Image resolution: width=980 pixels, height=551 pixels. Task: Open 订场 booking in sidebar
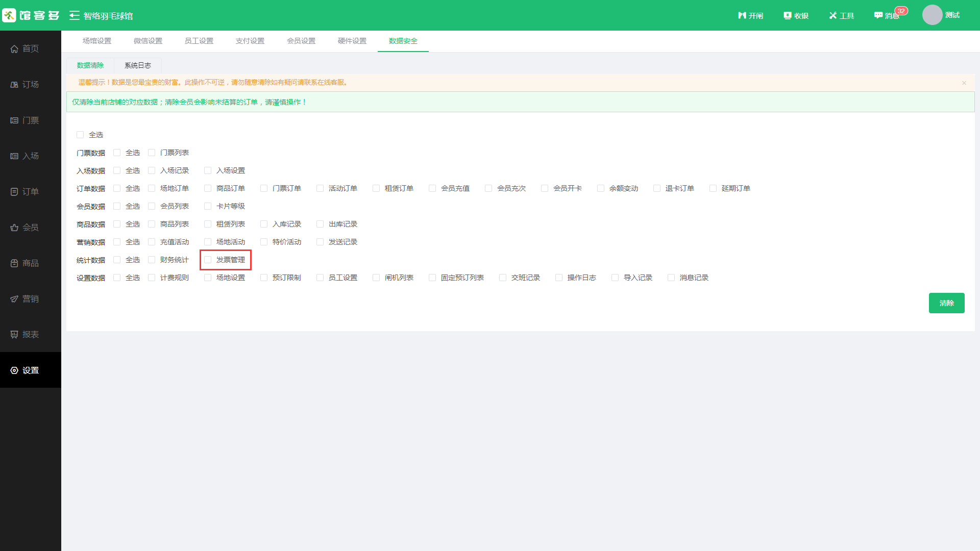pyautogui.click(x=31, y=84)
